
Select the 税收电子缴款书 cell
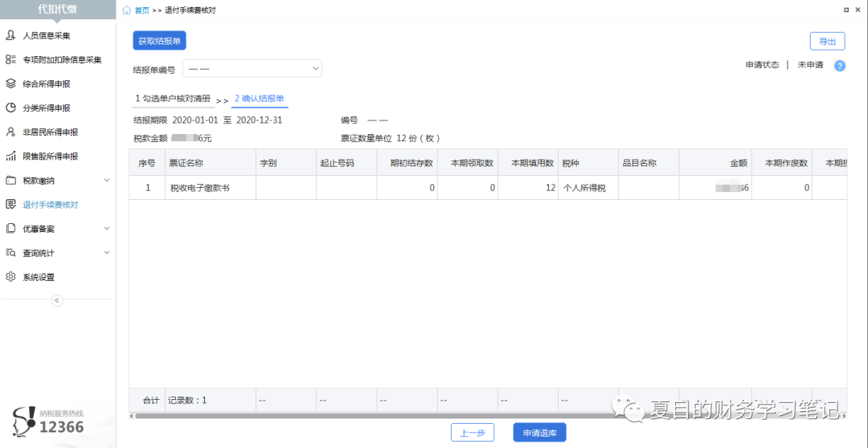[211, 188]
